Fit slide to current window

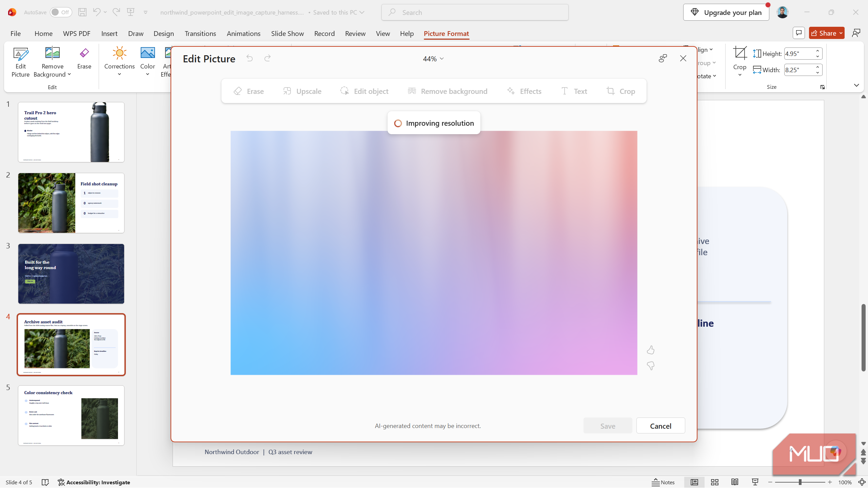pos(862,482)
